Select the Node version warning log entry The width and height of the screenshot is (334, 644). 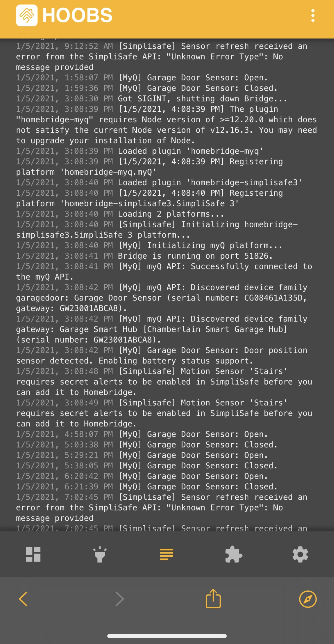coord(167,125)
